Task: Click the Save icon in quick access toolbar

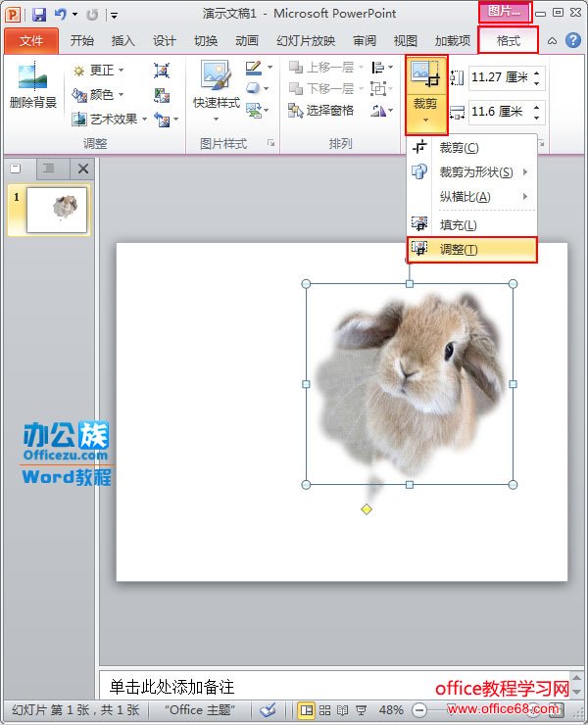Action: (39, 15)
